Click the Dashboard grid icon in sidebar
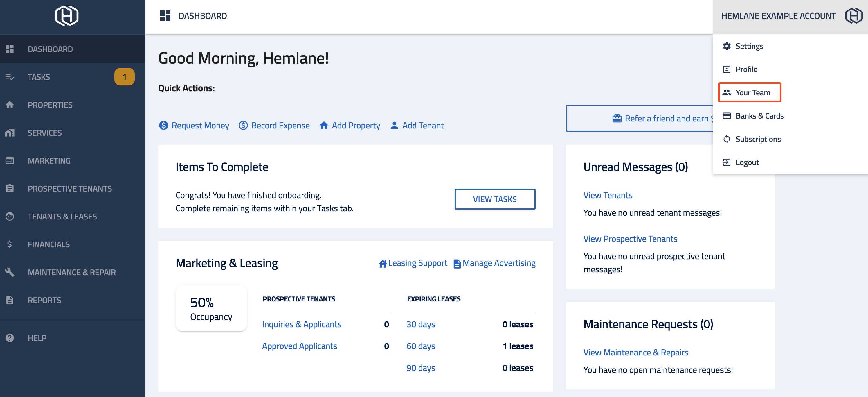Screen dimensions: 868x397 [10, 49]
